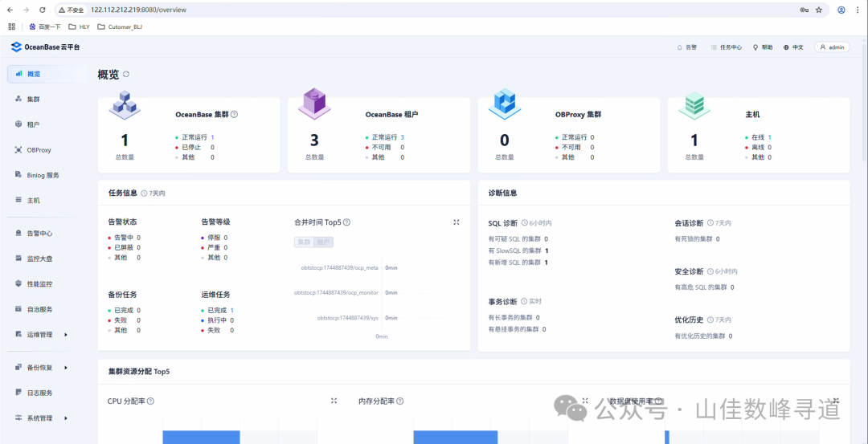Screen dimensions: 868x444
Task: Open the HLY bookmark folder
Action: click(79, 26)
